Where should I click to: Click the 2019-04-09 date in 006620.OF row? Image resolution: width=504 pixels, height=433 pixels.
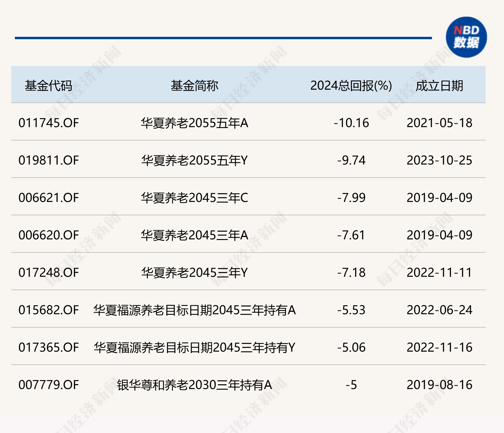point(440,235)
